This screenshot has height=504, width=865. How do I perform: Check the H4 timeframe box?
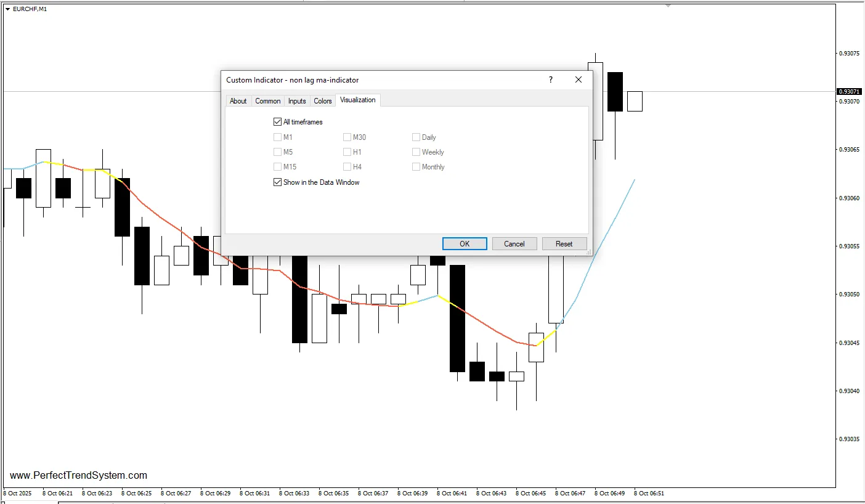click(347, 167)
